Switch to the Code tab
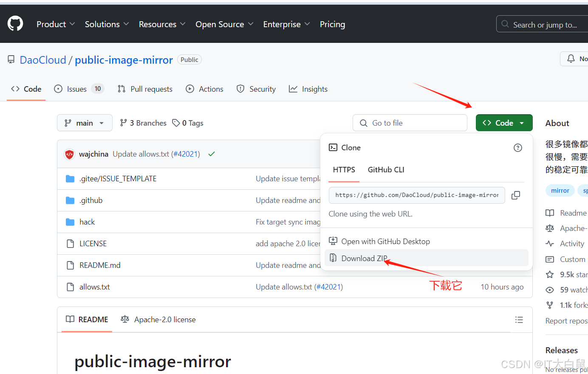The width and height of the screenshot is (588, 374). coord(26,89)
